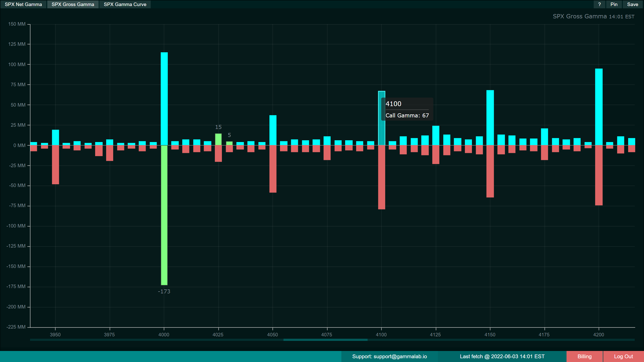Viewport: 644px width, 362px height.
Task: Click the Help question mark icon
Action: [x=599, y=4]
